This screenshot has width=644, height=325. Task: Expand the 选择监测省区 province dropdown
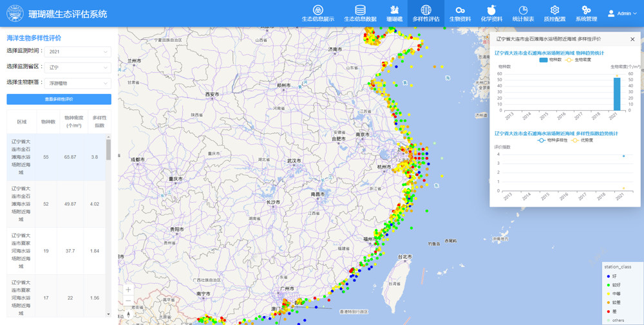(x=78, y=67)
